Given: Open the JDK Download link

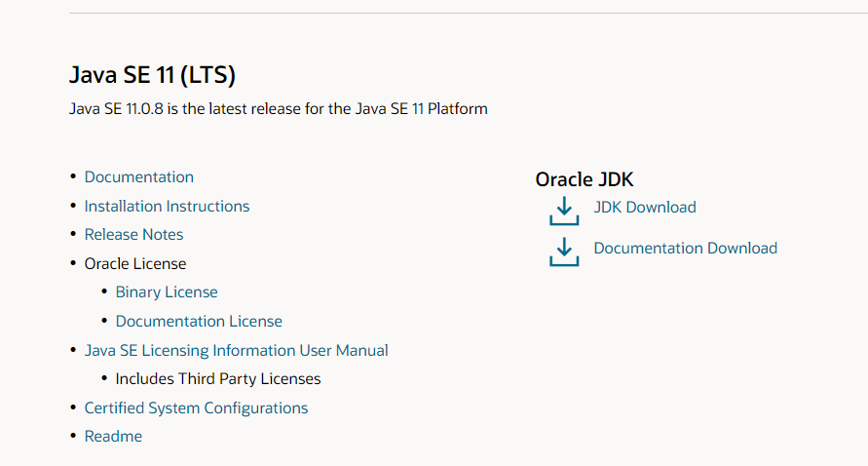Looking at the screenshot, I should 645,208.
